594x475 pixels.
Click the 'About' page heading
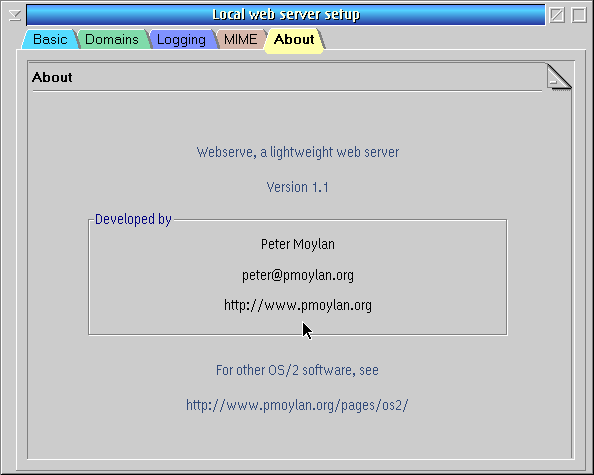pyautogui.click(x=52, y=77)
